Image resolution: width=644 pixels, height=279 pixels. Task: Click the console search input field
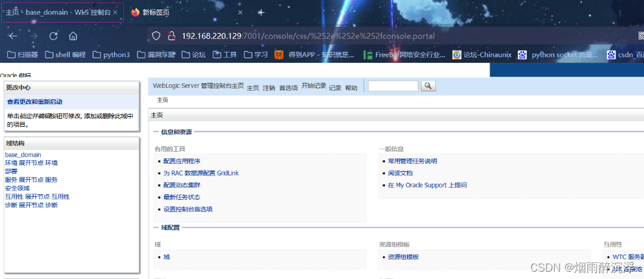pos(393,86)
